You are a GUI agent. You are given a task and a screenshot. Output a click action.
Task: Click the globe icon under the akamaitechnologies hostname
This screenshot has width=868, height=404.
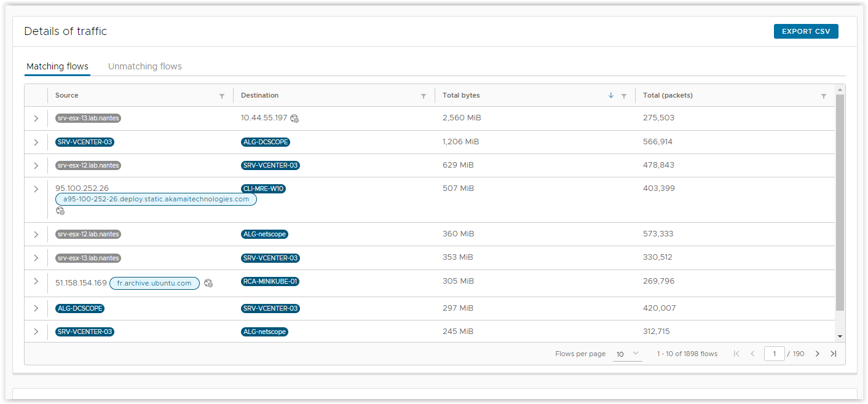coord(60,211)
